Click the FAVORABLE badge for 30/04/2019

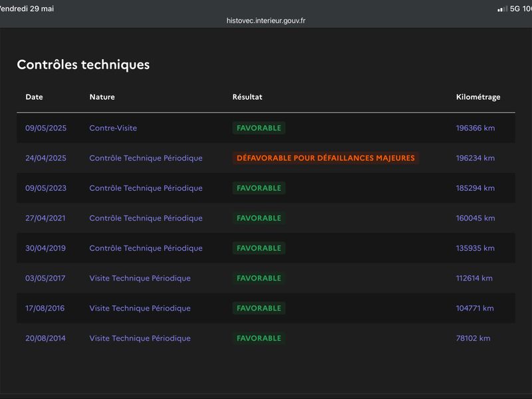[259, 248]
